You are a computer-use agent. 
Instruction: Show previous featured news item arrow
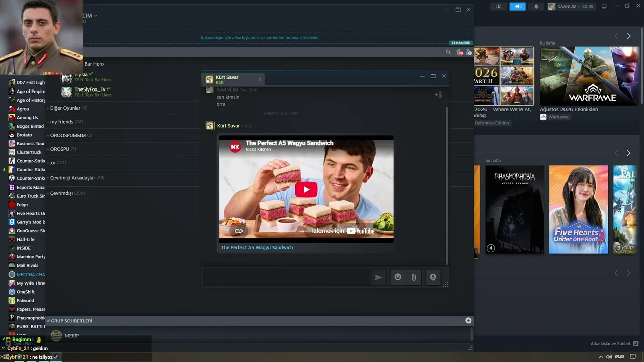tap(616, 36)
